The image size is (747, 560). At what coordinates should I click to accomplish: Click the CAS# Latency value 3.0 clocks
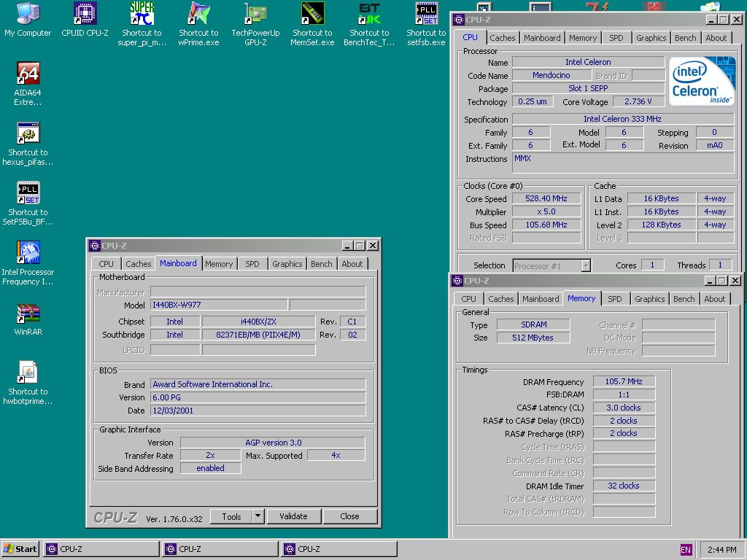(x=624, y=408)
